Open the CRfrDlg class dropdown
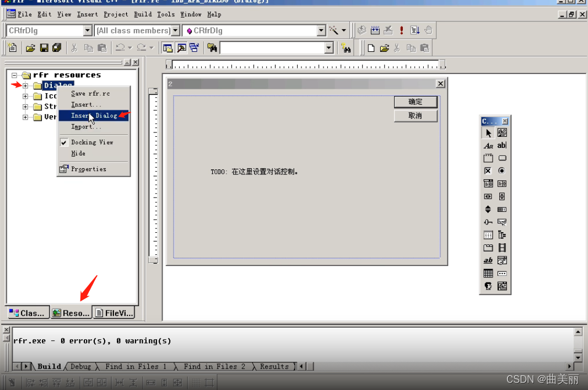The height and width of the screenshot is (390, 588). (x=88, y=30)
